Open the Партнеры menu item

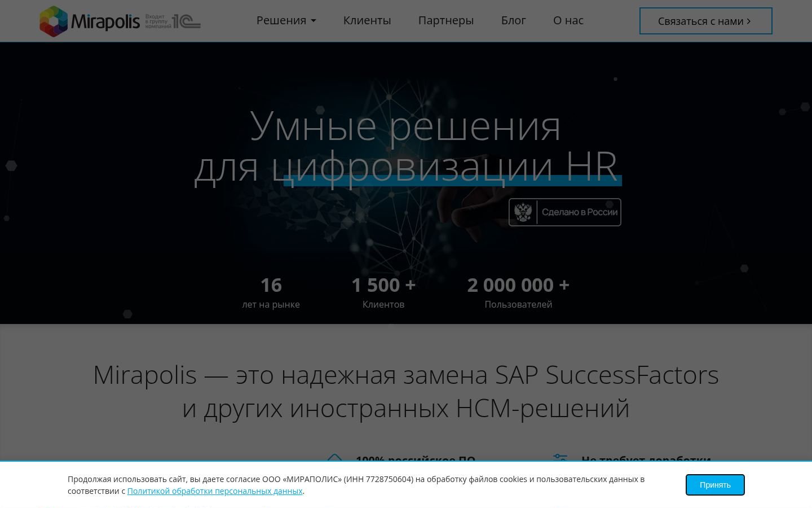point(446,20)
